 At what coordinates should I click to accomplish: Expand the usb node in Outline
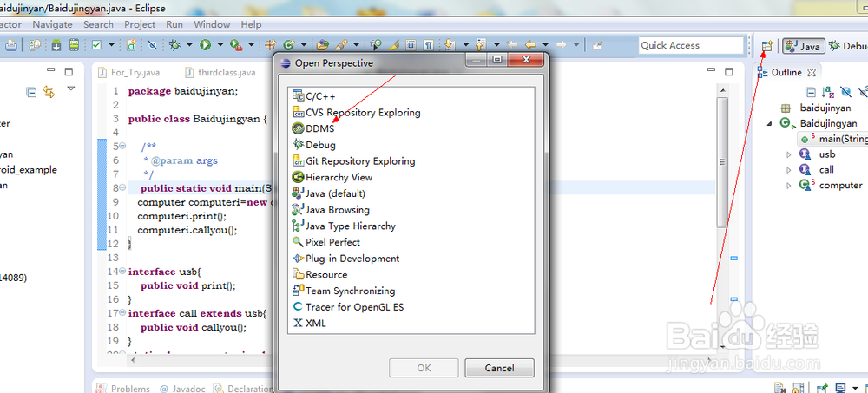789,155
